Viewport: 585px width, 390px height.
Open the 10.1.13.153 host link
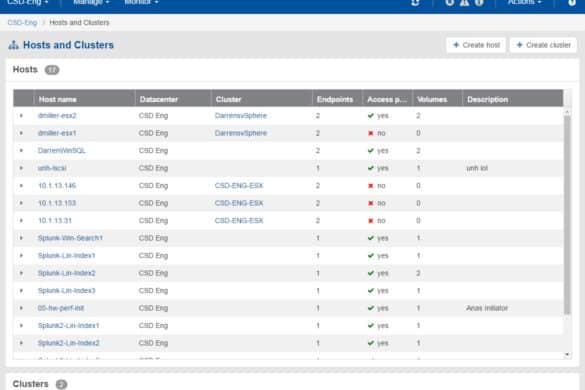point(57,203)
